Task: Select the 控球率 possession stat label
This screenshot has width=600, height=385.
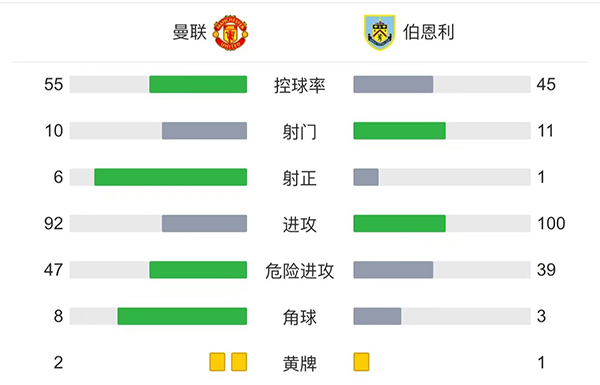Action: click(300, 85)
